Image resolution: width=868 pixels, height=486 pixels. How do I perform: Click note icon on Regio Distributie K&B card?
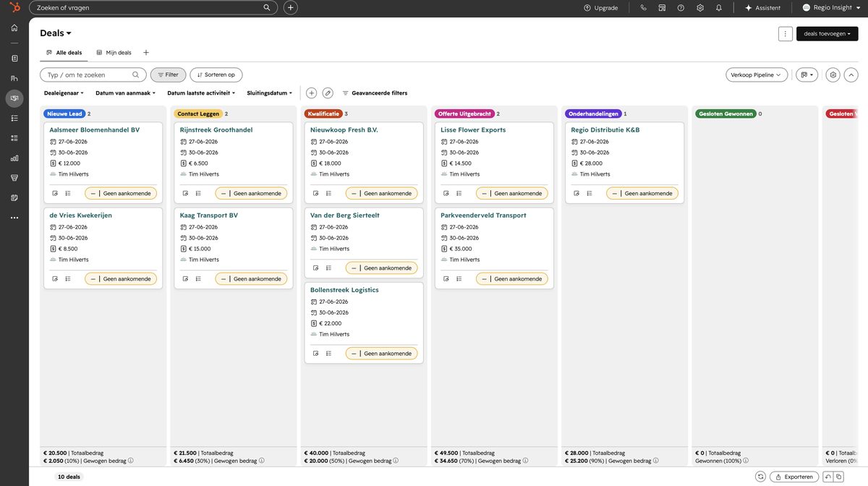[x=576, y=194]
